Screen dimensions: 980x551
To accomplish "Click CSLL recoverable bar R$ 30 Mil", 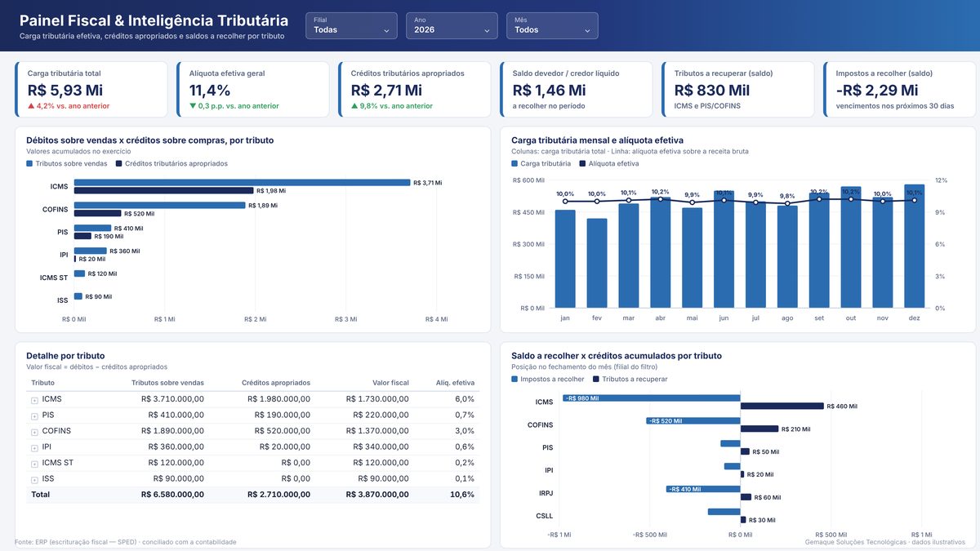I will pos(743,519).
